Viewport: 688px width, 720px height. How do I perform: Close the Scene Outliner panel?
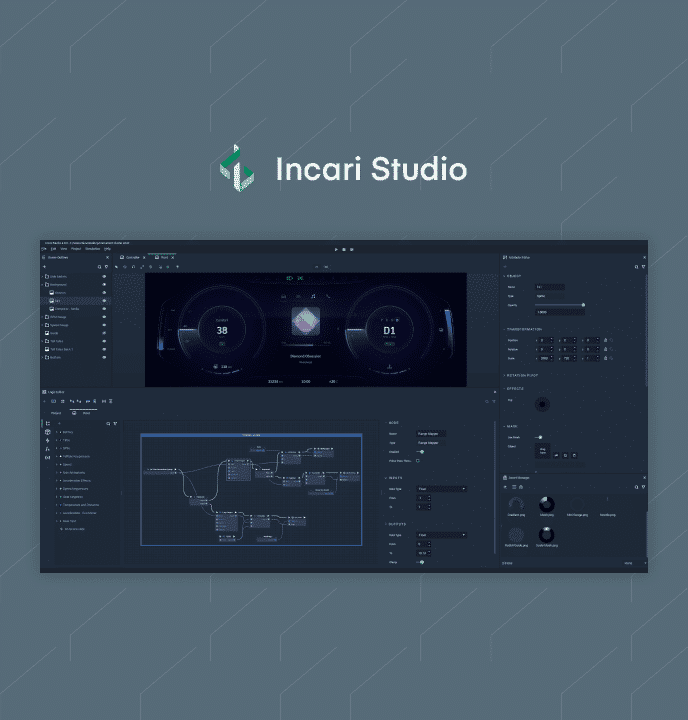click(107, 258)
